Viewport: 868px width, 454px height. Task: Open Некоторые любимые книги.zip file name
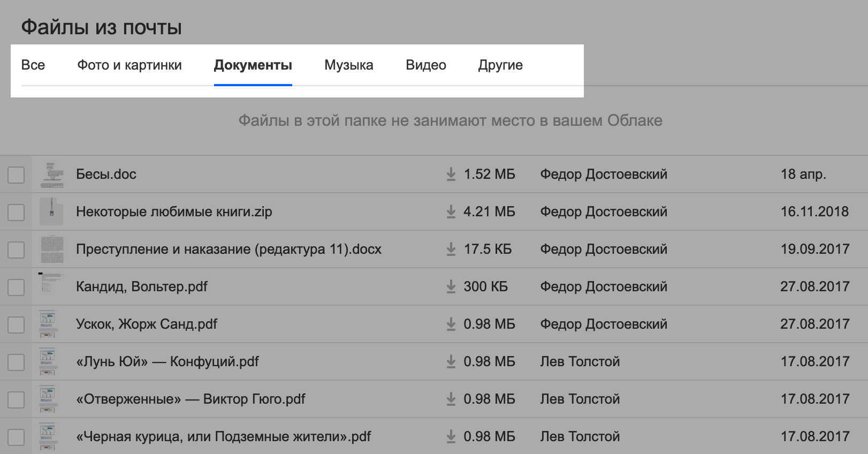click(174, 211)
